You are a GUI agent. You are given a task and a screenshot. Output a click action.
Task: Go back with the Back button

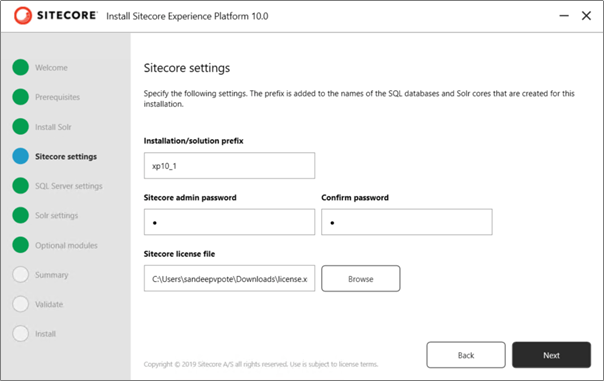tap(466, 355)
